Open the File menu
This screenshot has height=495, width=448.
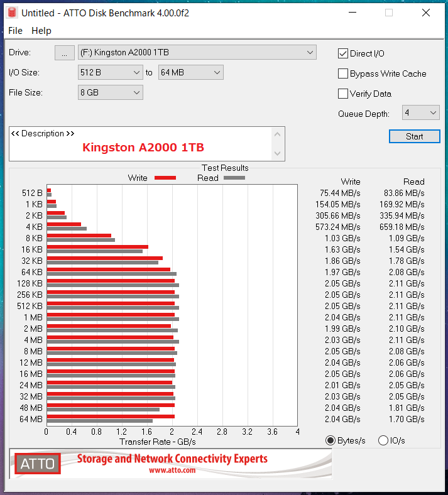point(15,31)
